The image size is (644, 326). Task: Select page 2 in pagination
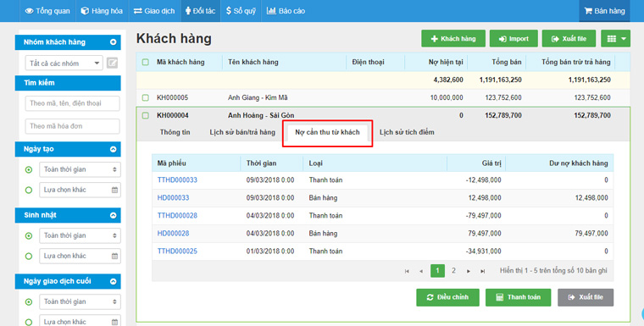pyautogui.click(x=453, y=271)
